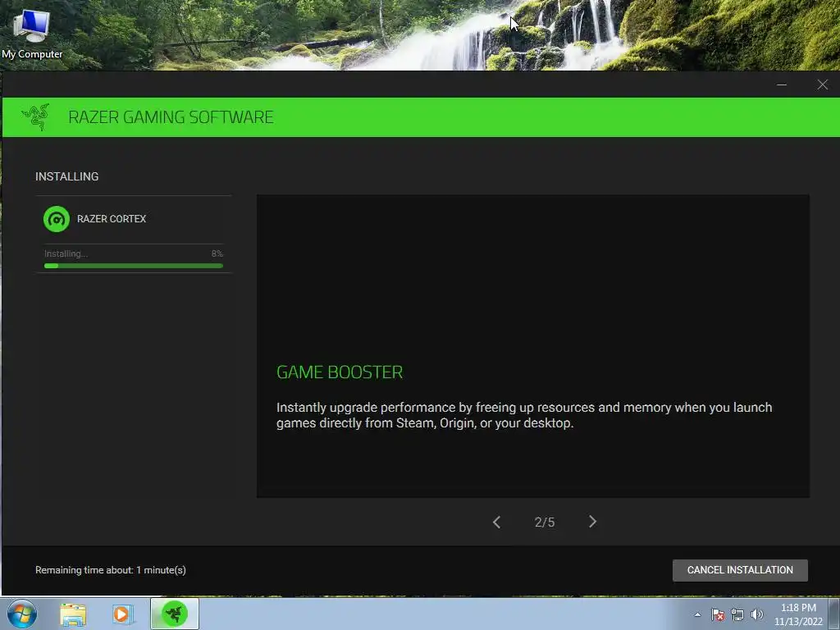Viewport: 840px width, 630px height.
Task: Click the Razer Cortex green icon
Action: click(x=57, y=219)
